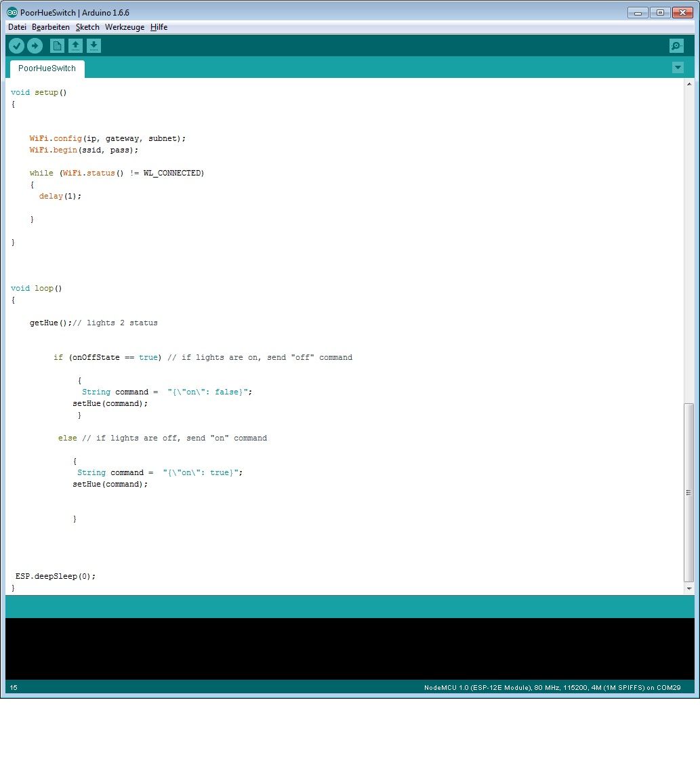Screen dimensions: 700x757
Task: Click the editor scrollbar up arrow
Action: 689,85
